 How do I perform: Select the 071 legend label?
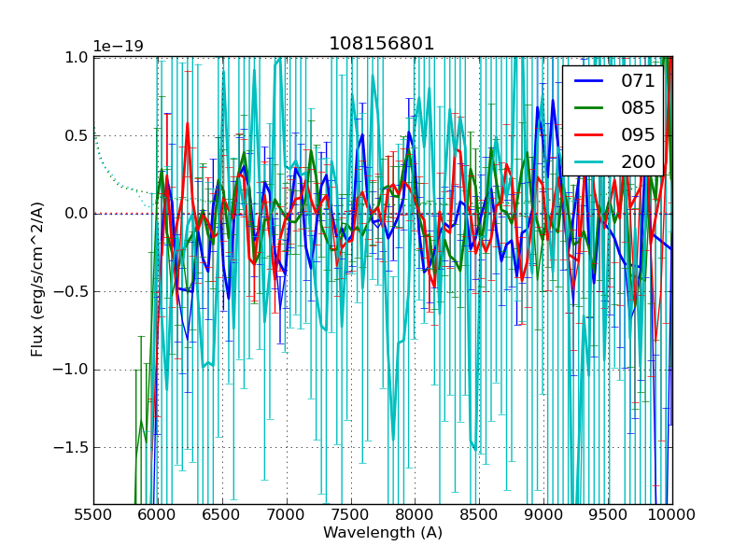coord(638,80)
